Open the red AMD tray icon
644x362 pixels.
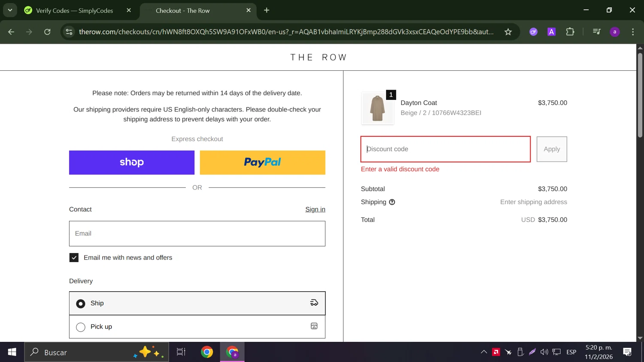[496, 352]
